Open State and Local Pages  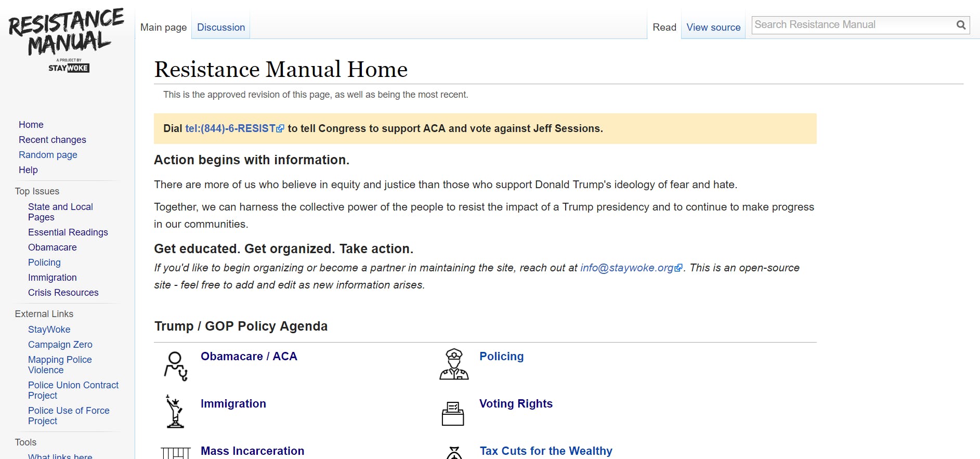(x=60, y=212)
